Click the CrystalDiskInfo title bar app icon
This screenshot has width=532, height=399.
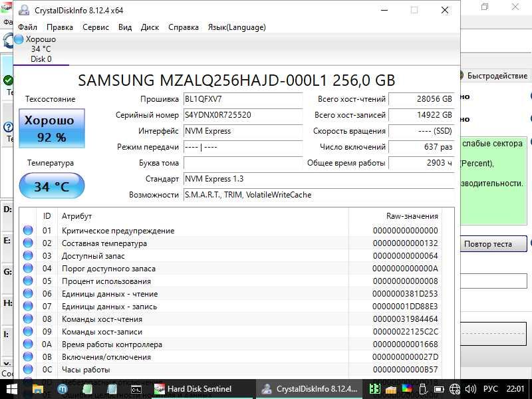click(24, 10)
